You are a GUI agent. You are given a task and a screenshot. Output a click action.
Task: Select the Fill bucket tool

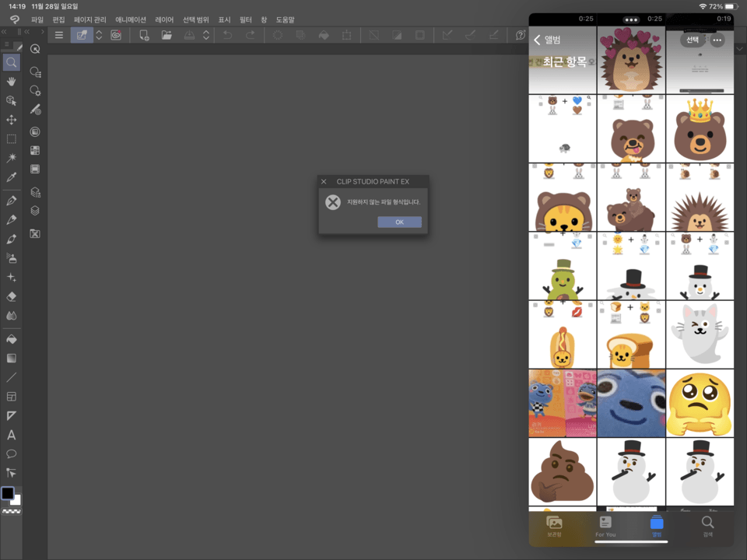[11, 339]
